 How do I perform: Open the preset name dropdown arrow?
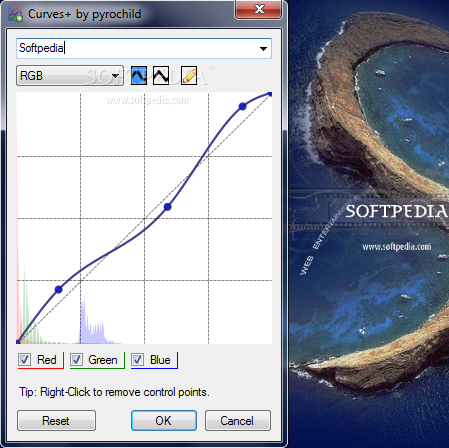tap(263, 49)
